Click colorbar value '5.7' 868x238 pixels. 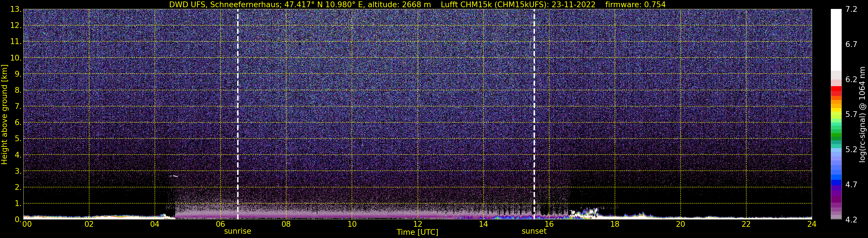pos(851,115)
